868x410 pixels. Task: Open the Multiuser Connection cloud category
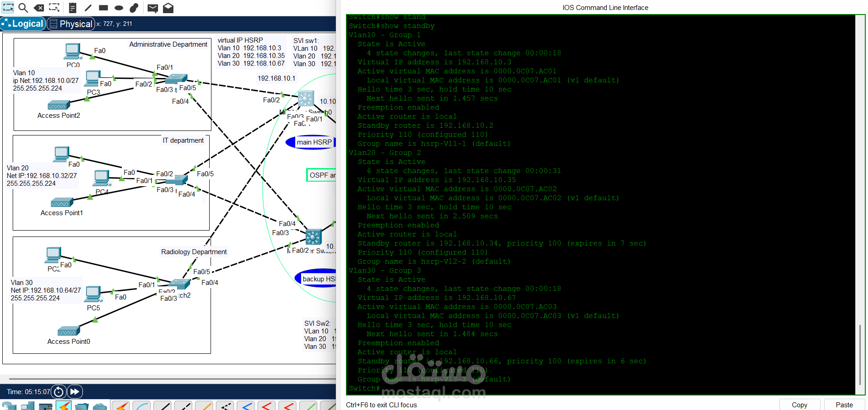pos(100,406)
